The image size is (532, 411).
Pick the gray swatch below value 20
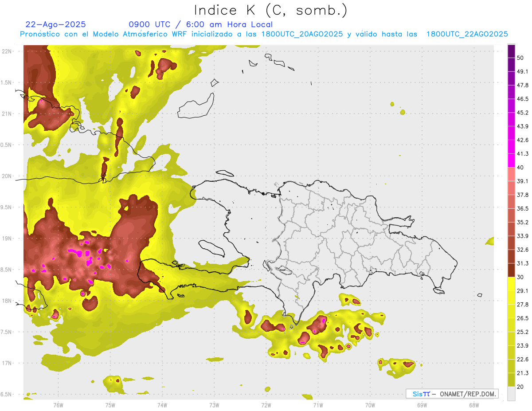point(512,394)
